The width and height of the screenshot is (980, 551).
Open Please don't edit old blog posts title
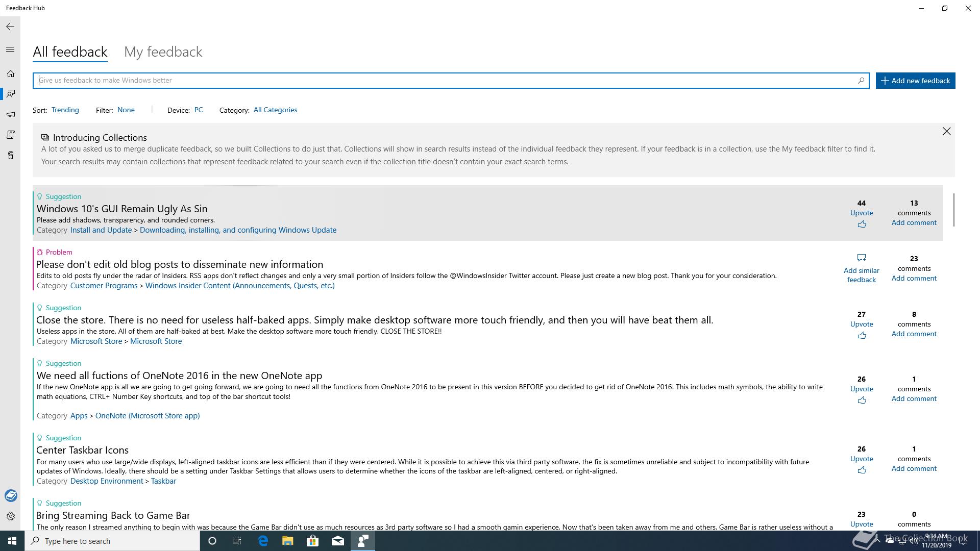[180, 264]
